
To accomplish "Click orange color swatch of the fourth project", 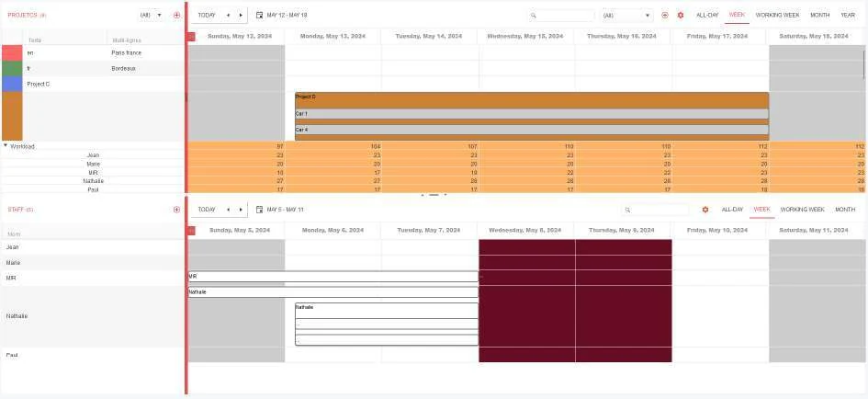I will click(x=12, y=117).
